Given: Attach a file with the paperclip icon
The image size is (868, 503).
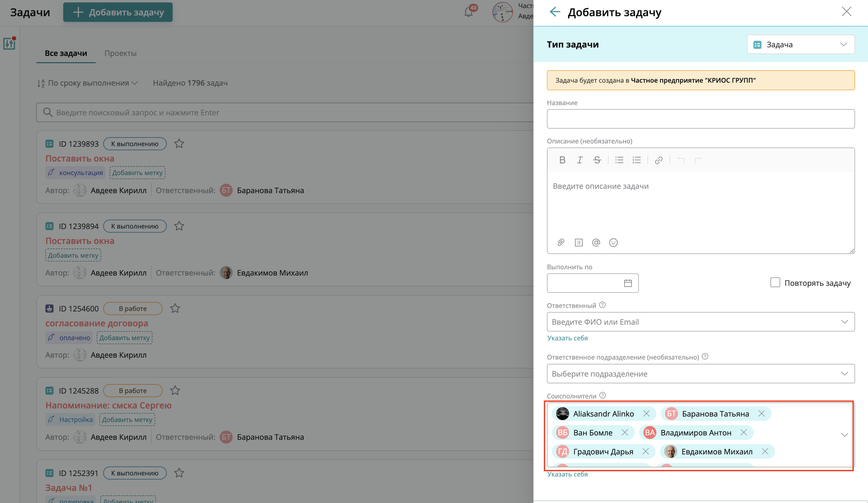Looking at the screenshot, I should [561, 242].
